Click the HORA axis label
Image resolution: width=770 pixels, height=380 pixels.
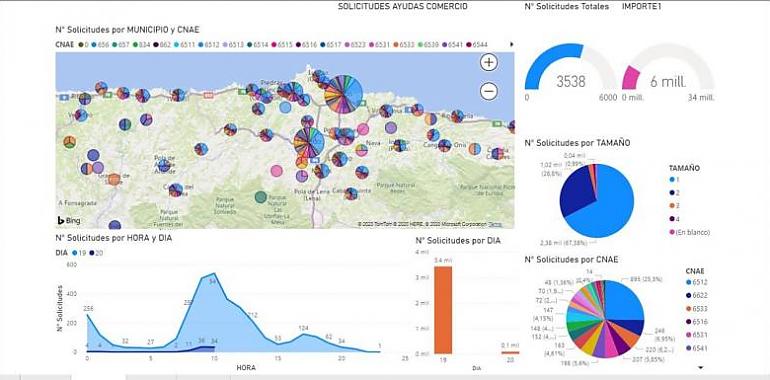tap(246, 368)
